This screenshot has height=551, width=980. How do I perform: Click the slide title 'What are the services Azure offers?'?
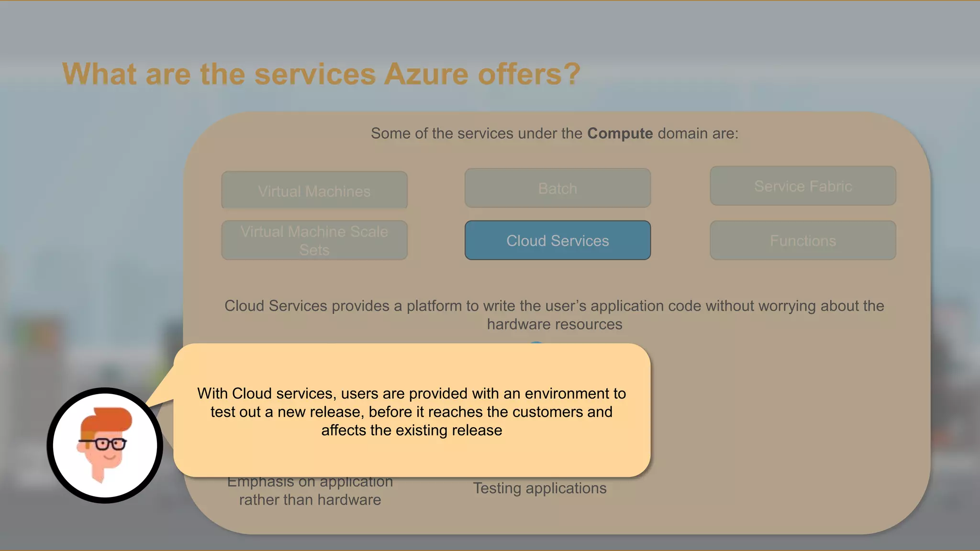[x=321, y=74]
